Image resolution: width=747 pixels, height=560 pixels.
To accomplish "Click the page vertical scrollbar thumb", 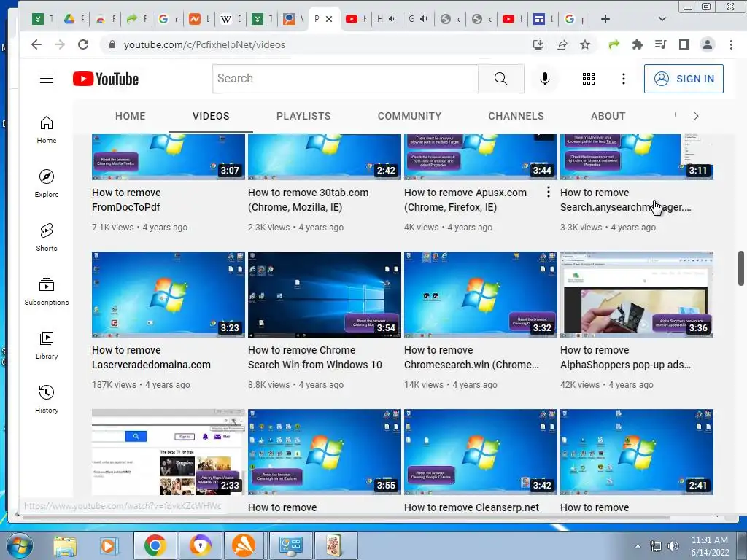I will [741, 268].
